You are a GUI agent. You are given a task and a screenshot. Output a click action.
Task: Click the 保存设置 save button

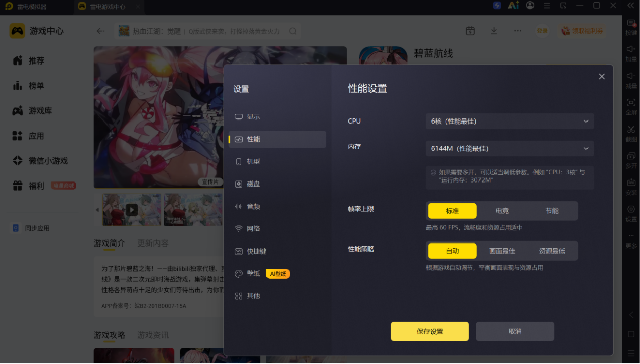(430, 331)
